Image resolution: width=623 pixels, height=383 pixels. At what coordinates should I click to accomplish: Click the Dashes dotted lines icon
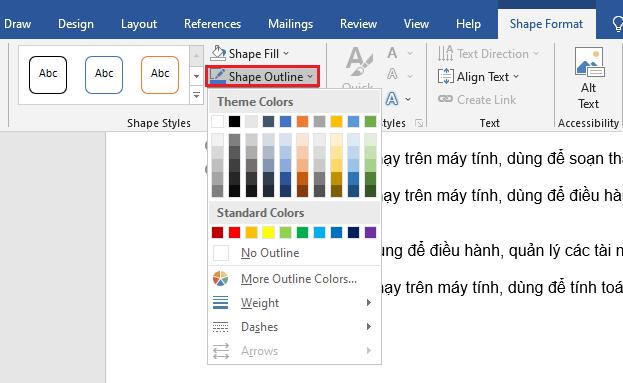pyautogui.click(x=221, y=327)
